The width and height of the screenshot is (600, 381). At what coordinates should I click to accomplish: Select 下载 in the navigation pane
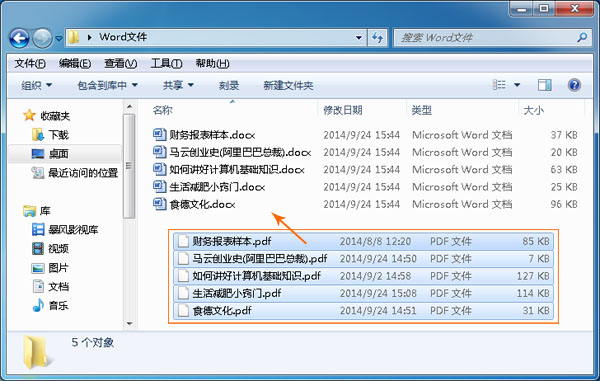[x=58, y=135]
